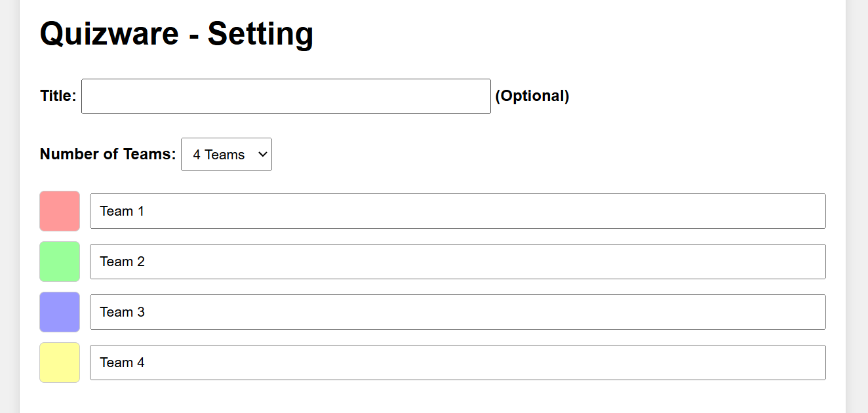868x413 pixels.
Task: Click the word 'Quizware' in the heading
Action: pos(109,34)
